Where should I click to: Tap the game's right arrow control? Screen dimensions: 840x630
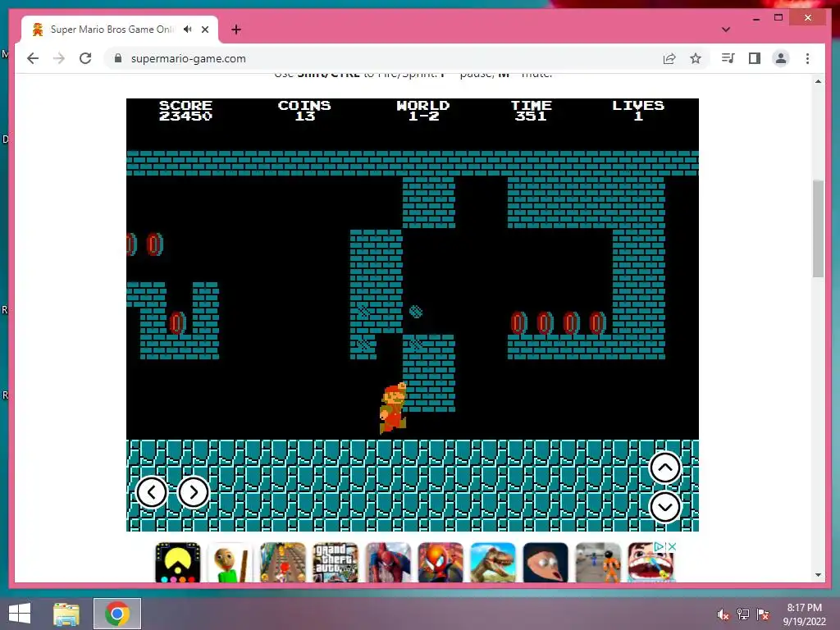point(194,492)
